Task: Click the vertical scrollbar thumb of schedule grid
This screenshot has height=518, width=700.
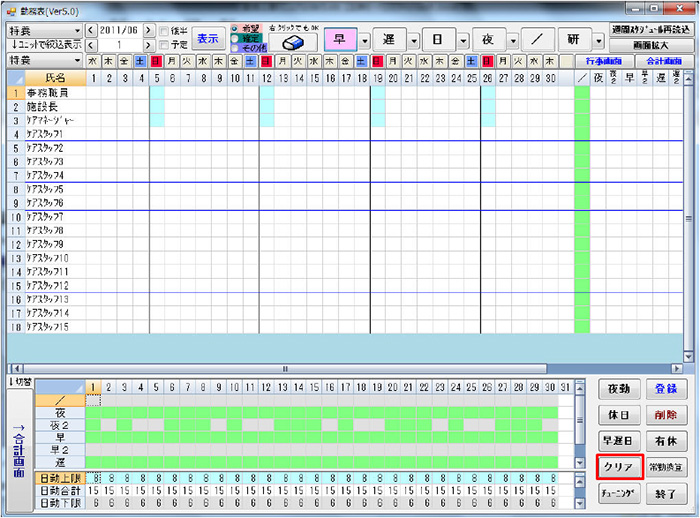Action: 688,219
